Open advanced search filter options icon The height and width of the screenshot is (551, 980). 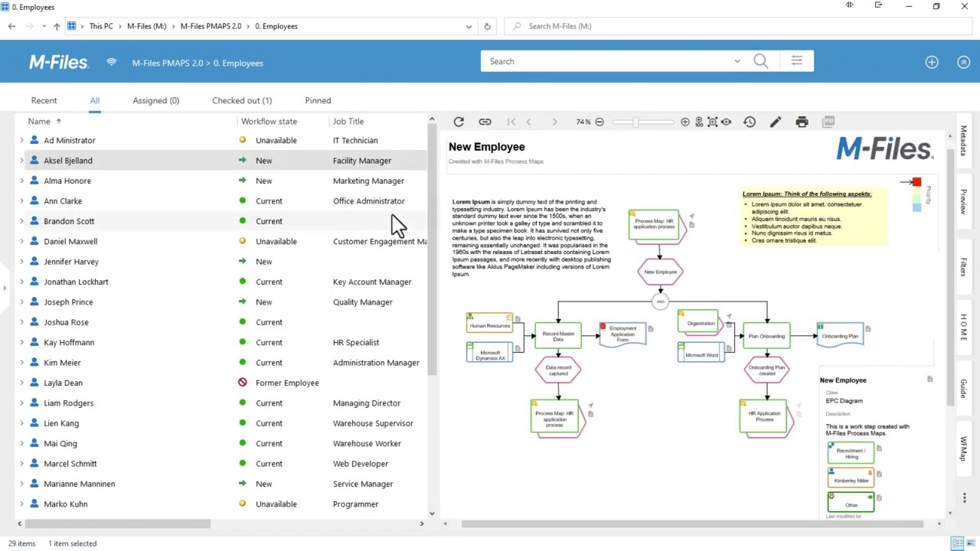pyautogui.click(x=797, y=61)
